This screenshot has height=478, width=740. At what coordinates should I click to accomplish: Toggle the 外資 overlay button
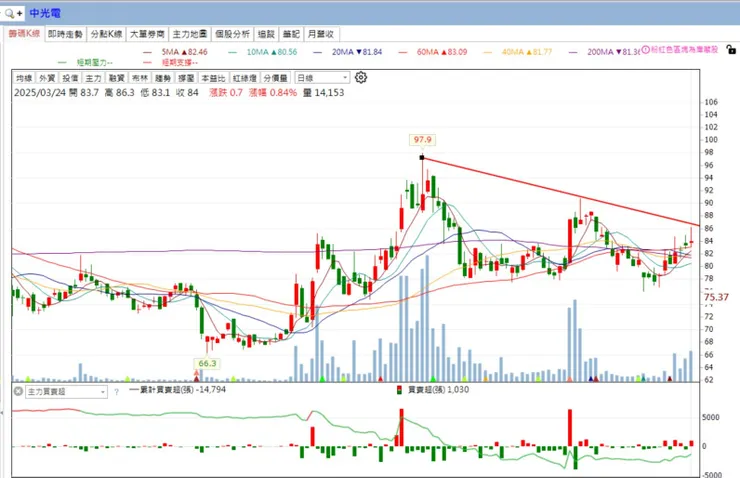[x=47, y=78]
